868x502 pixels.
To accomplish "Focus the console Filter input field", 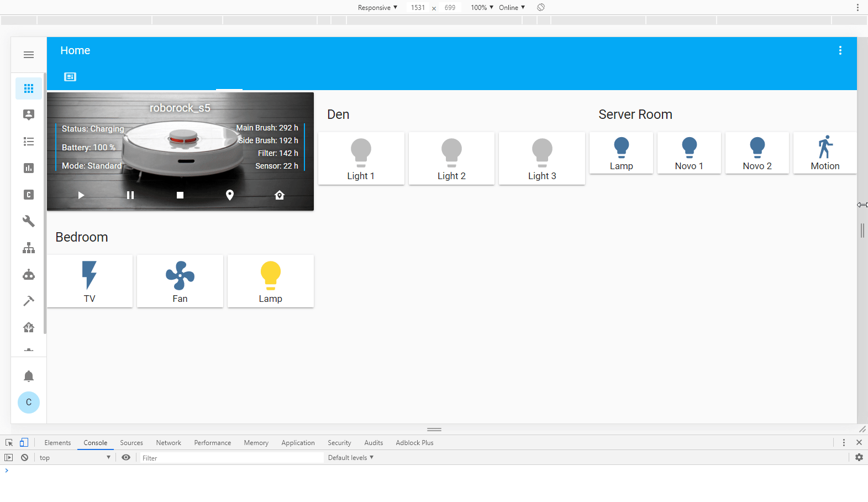I will pyautogui.click(x=232, y=458).
